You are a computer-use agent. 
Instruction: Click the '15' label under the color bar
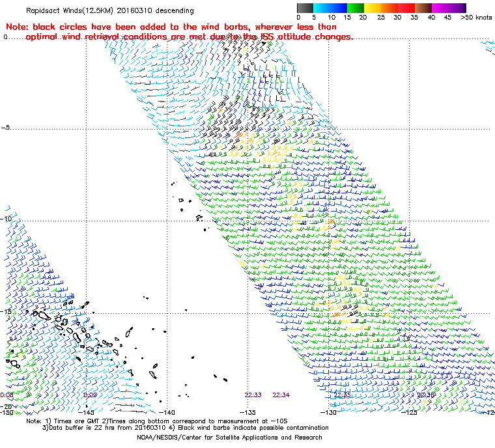pyautogui.click(x=347, y=18)
